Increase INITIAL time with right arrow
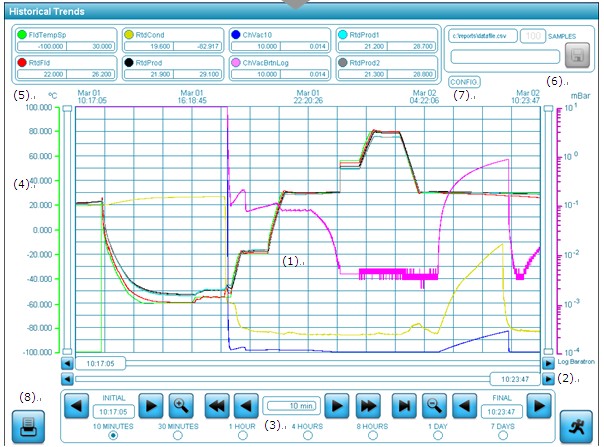The height and width of the screenshot is (447, 604). (x=151, y=405)
